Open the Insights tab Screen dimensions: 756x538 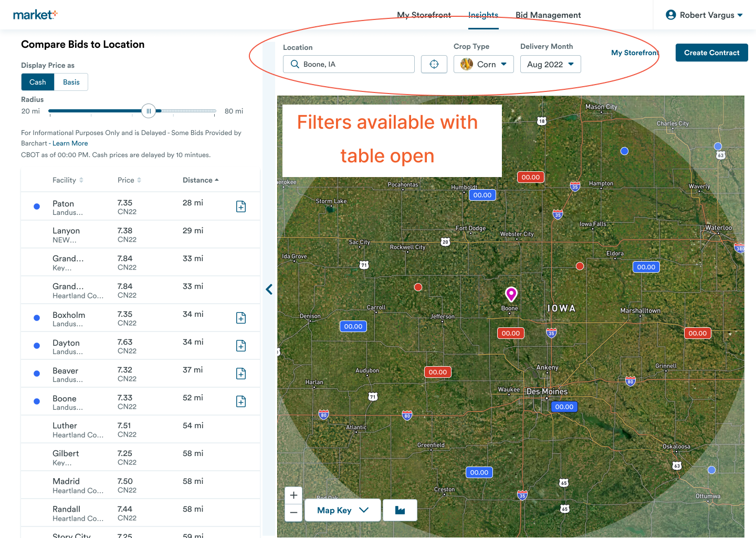pos(483,15)
